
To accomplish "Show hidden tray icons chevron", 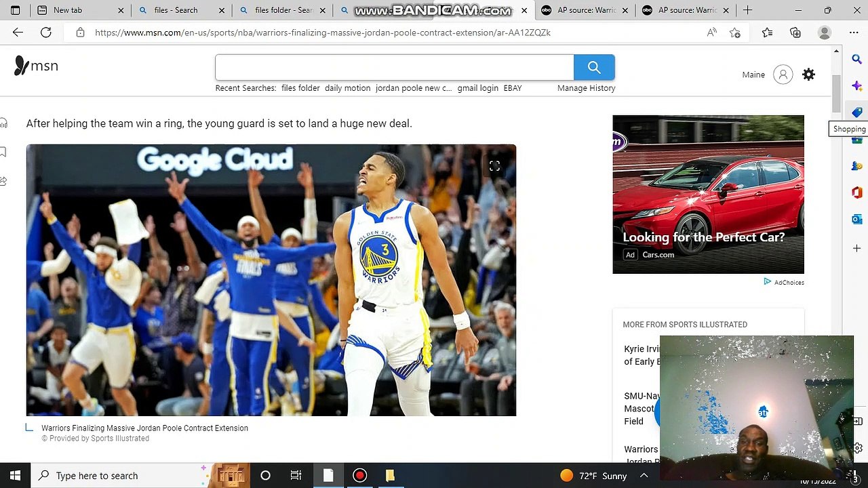I will 644,476.
